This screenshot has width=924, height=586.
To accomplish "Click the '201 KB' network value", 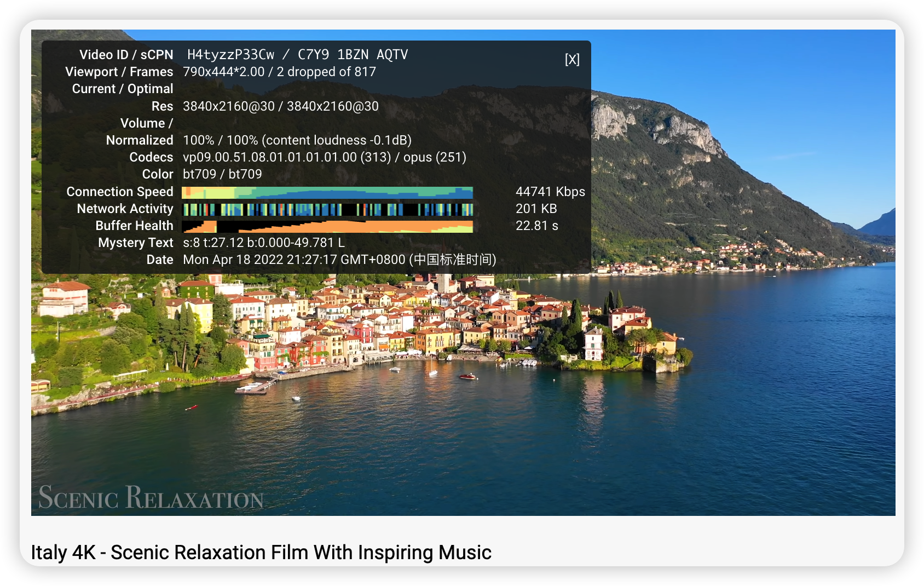I will coord(536,209).
